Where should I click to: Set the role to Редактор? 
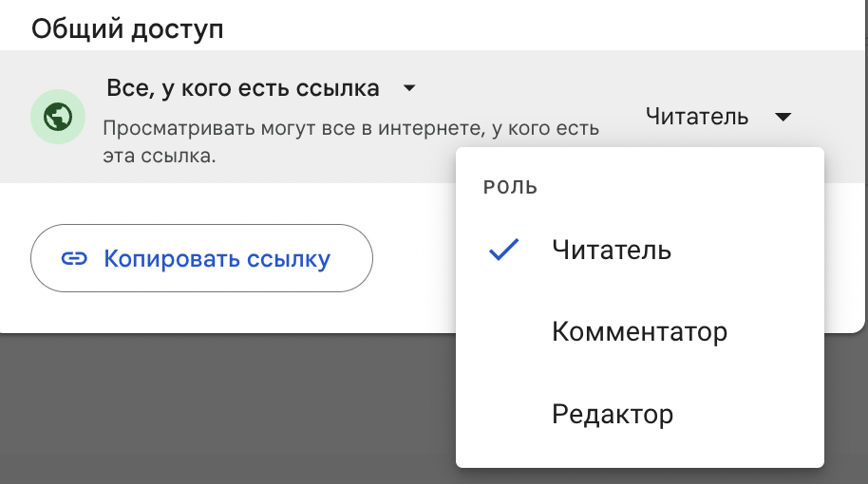[x=613, y=414]
